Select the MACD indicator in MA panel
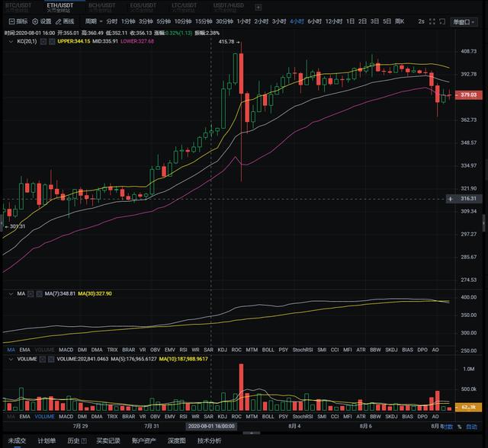Viewport: 488px width, 448px height. 66,350
